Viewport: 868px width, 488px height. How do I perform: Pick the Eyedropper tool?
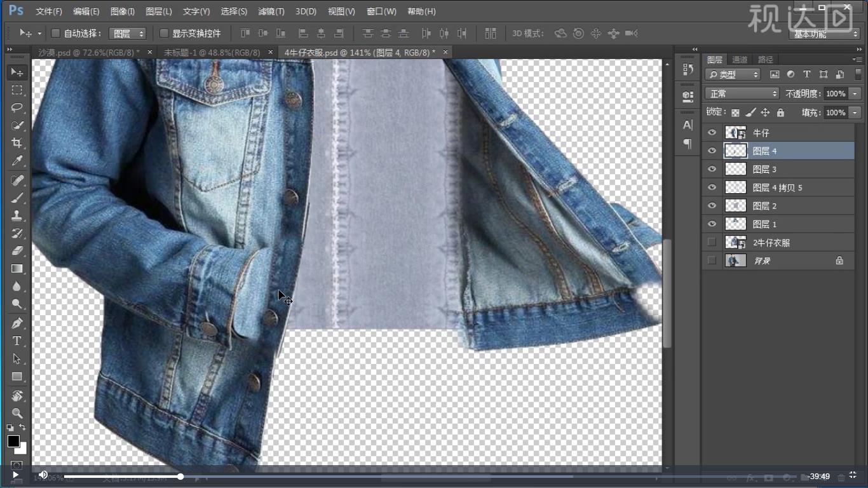(17, 161)
